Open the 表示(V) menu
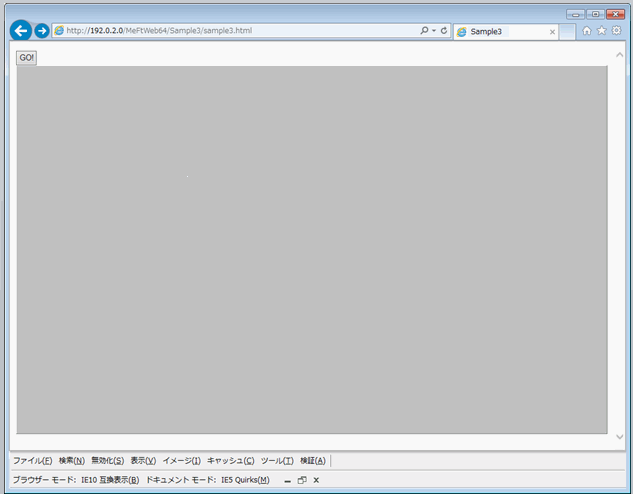 click(143, 461)
